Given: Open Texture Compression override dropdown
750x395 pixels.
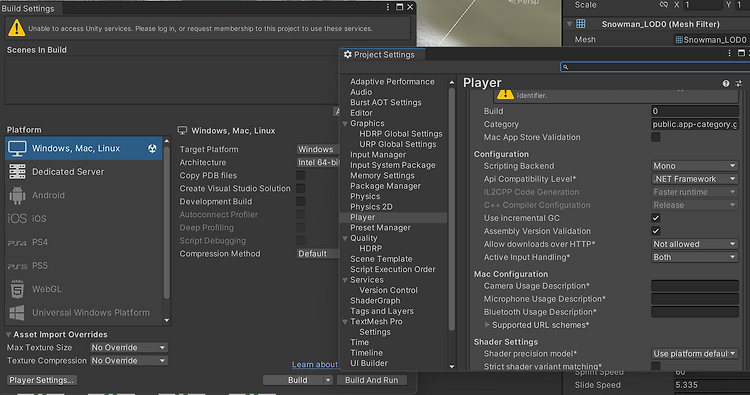Looking at the screenshot, I should [x=129, y=361].
